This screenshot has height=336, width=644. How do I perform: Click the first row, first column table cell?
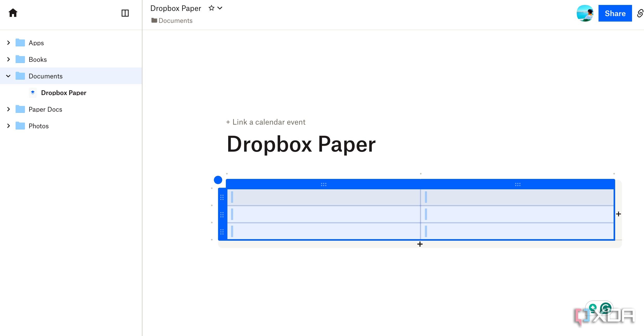click(x=324, y=197)
